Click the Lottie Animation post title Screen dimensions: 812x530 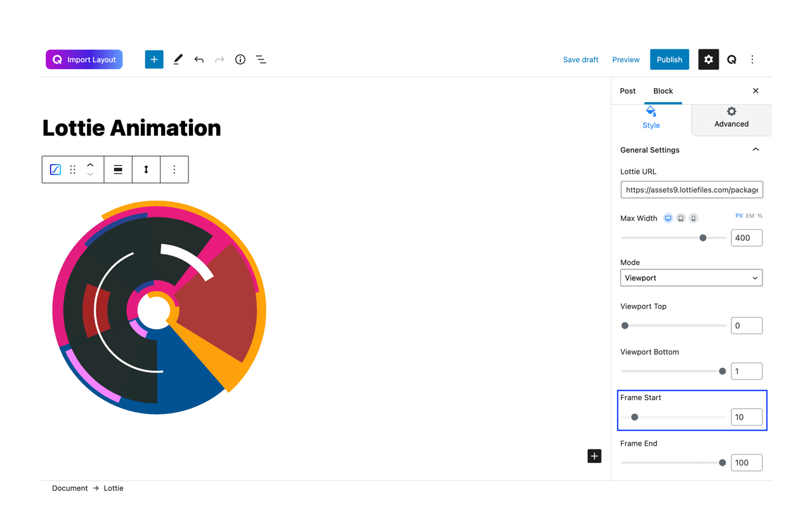132,128
